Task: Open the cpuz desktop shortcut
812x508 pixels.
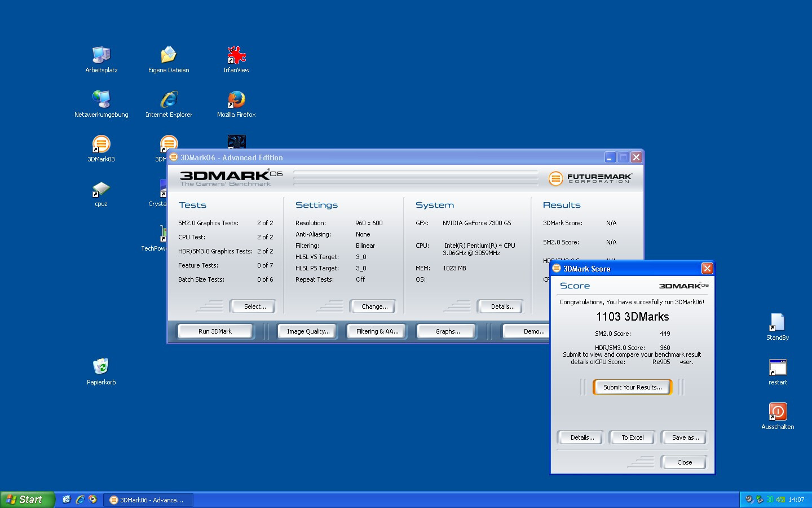Action: click(x=101, y=193)
